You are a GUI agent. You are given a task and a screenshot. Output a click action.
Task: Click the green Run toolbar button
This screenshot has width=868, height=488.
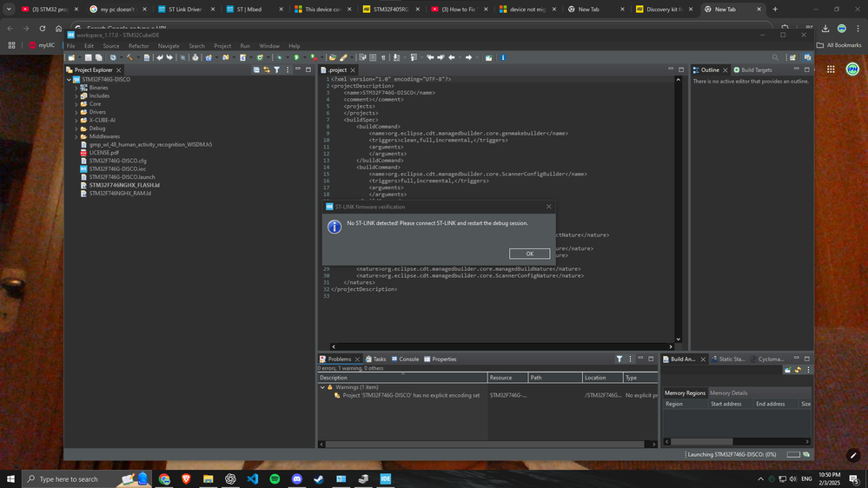coord(296,57)
